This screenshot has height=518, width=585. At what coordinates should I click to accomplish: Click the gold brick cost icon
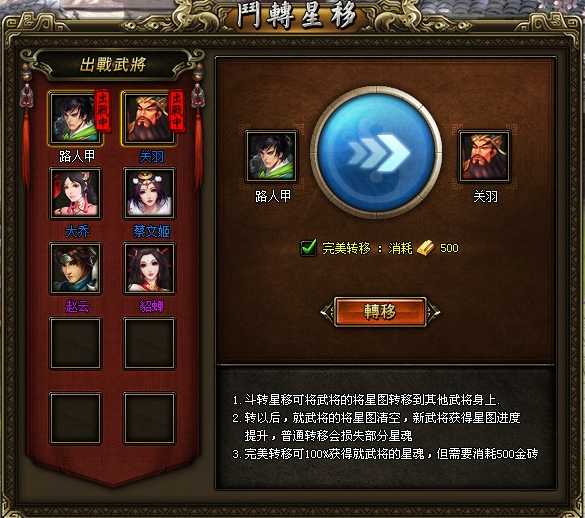tap(425, 248)
